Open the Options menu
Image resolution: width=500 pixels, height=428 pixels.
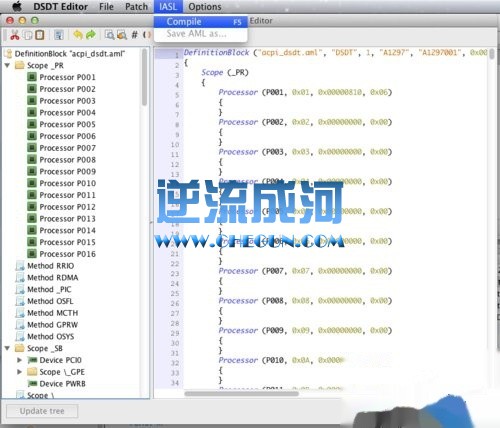(x=205, y=7)
